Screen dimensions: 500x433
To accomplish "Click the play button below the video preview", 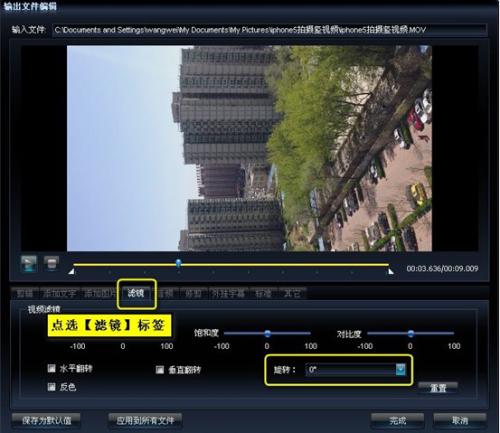I will pyautogui.click(x=29, y=264).
